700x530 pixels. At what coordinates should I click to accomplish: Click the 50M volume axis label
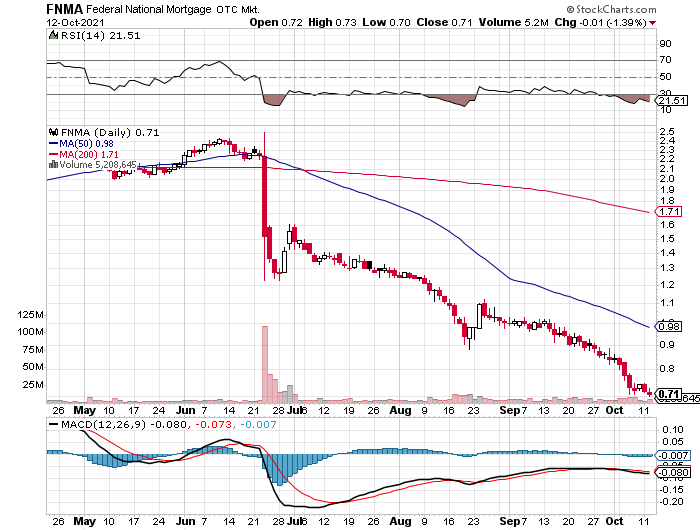pyautogui.click(x=33, y=367)
